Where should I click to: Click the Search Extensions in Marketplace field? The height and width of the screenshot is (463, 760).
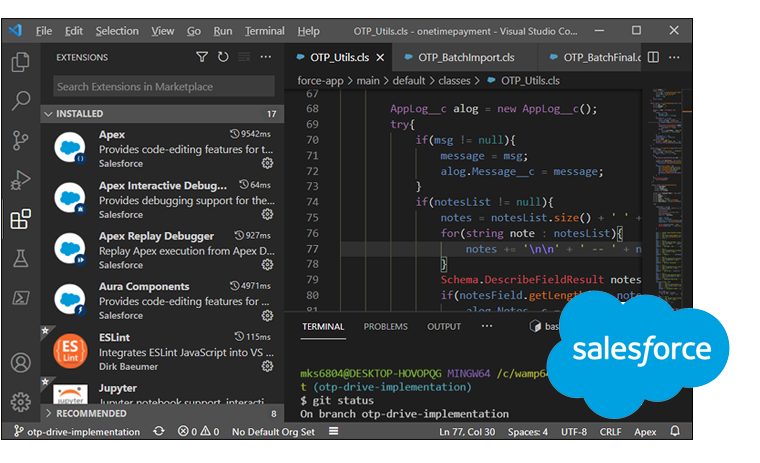(164, 86)
